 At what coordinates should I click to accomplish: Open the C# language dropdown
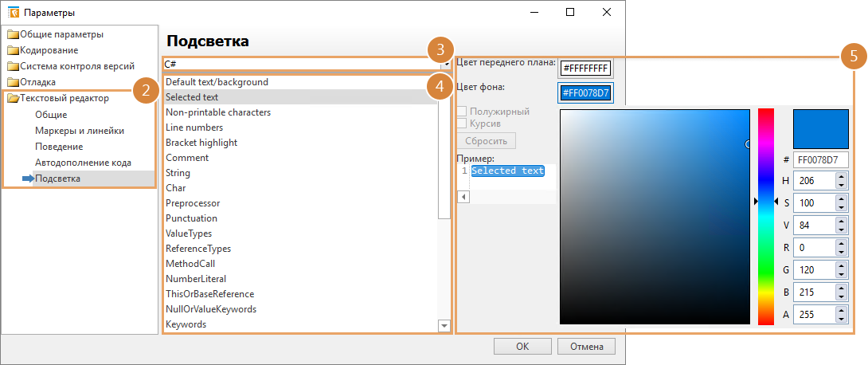(303, 64)
